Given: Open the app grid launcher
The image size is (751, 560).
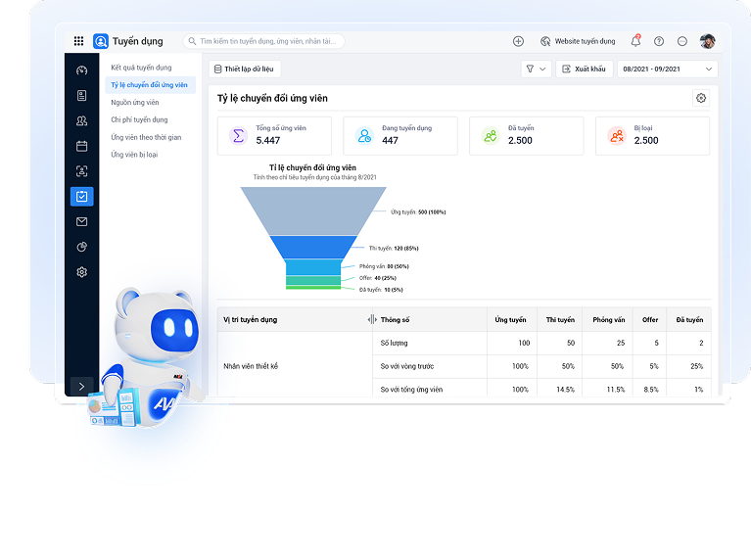Looking at the screenshot, I should tap(78, 41).
